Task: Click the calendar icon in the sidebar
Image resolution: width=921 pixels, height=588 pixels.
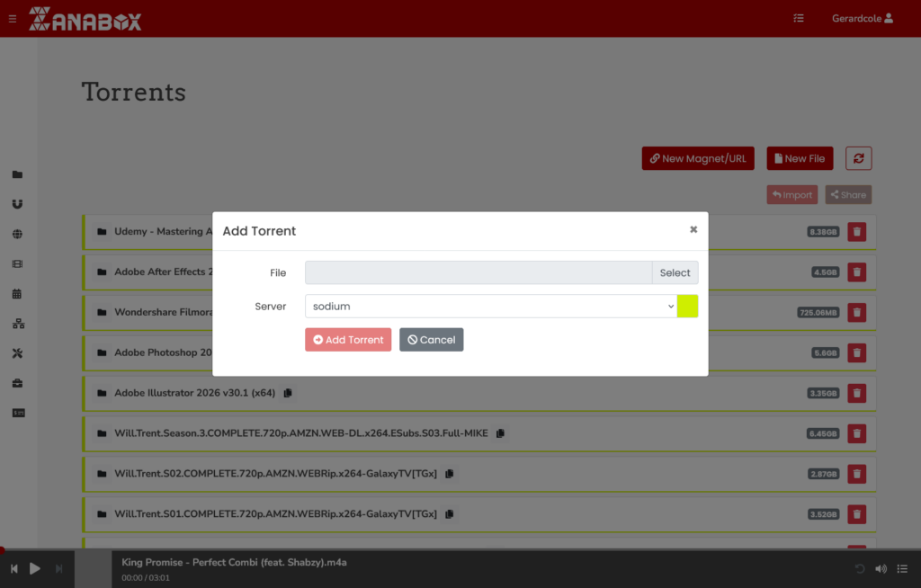Action: click(18, 293)
